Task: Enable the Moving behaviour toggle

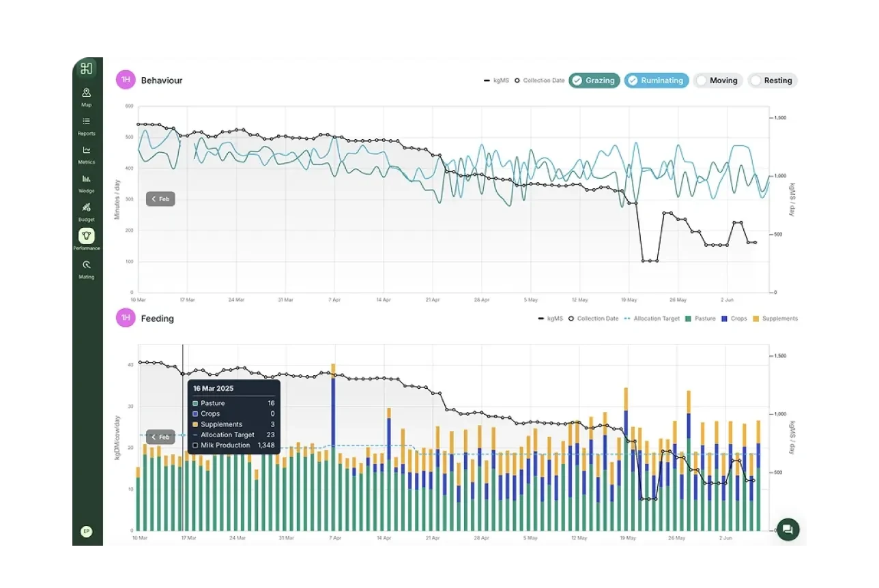Action: [718, 80]
